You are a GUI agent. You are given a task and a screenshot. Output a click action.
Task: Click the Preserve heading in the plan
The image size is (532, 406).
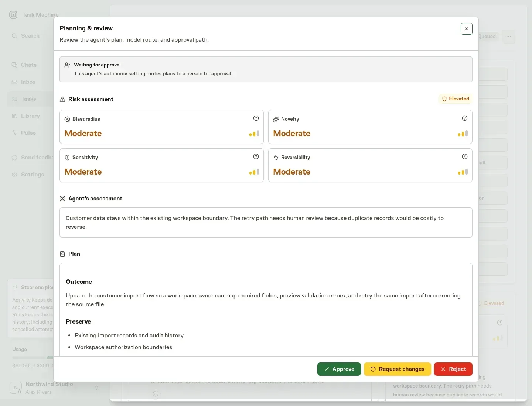78,322
